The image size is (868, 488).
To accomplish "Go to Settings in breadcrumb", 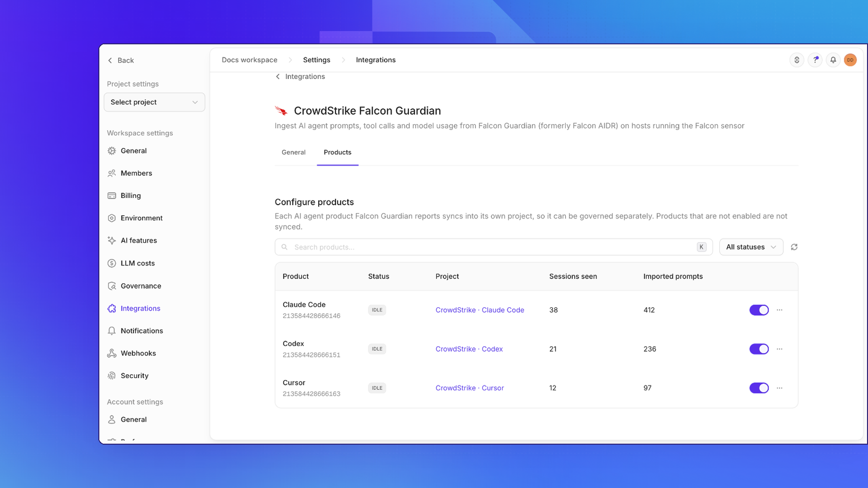I will 316,60.
